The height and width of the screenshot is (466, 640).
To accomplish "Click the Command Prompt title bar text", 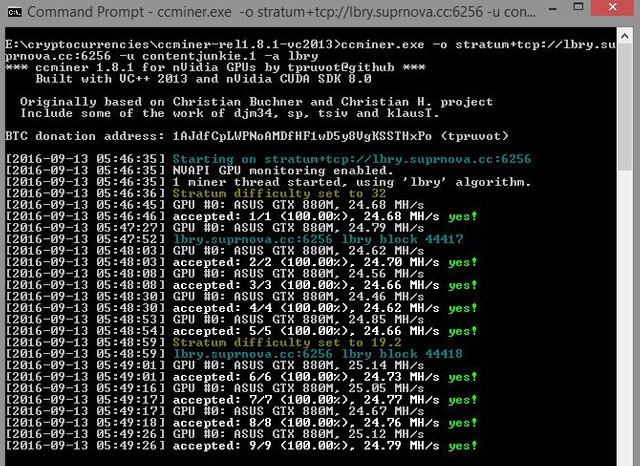I will click(282, 12).
